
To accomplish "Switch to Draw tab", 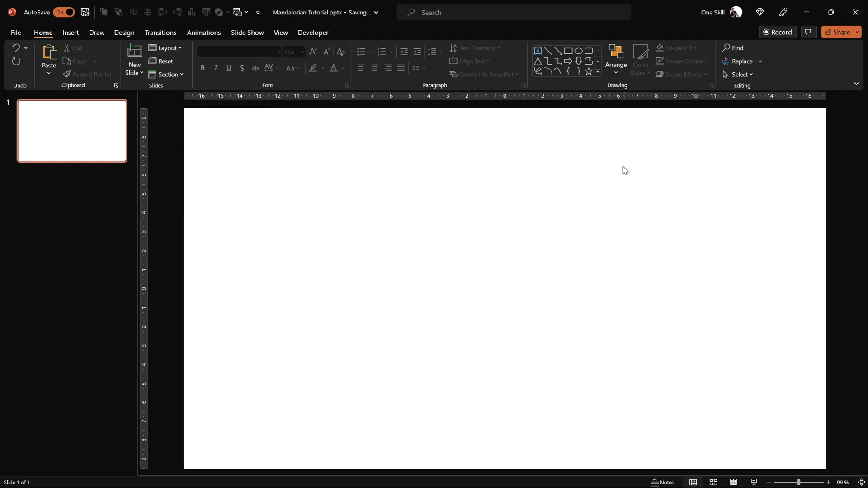I will pos(97,33).
